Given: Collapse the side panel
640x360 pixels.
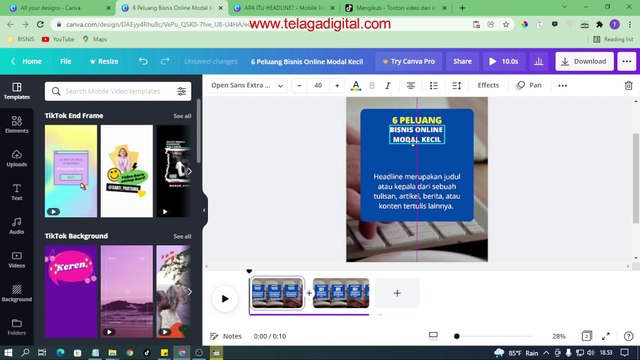Looking at the screenshot, I should (204, 210).
